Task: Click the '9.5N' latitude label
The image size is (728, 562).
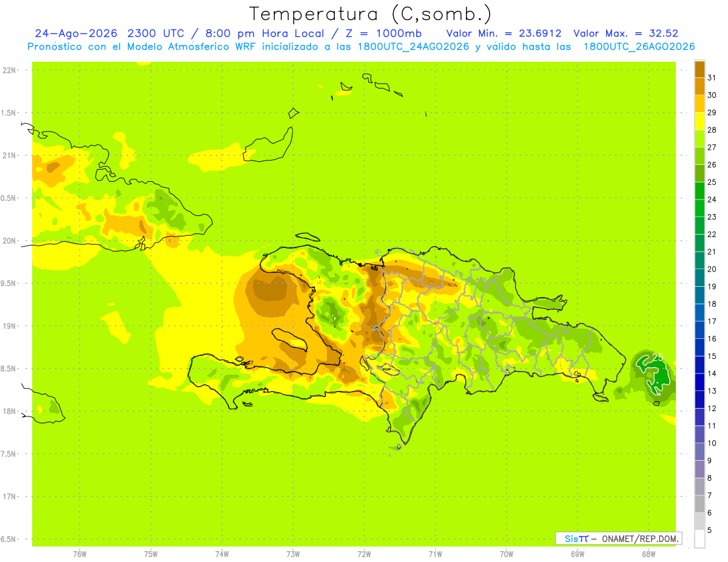Action: tap(9, 283)
